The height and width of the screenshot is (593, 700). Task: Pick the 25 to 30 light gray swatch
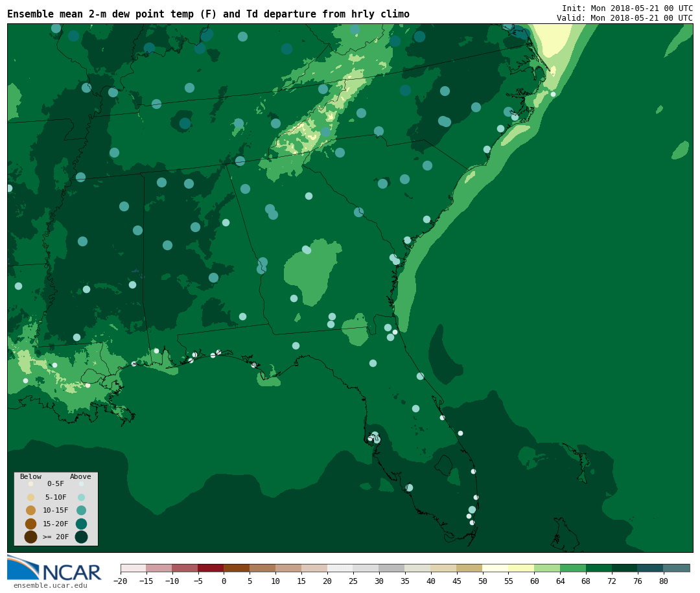click(366, 568)
